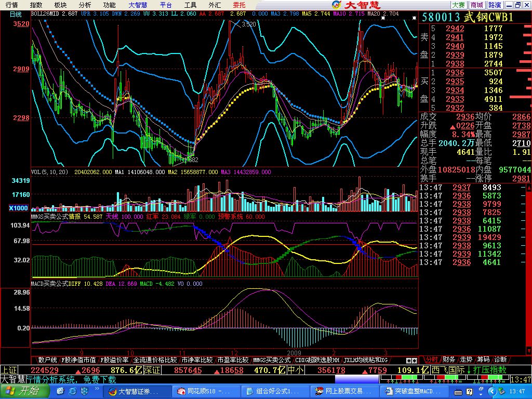
Task: Click the right panel scroll down arrow
Action: [x=528, y=350]
